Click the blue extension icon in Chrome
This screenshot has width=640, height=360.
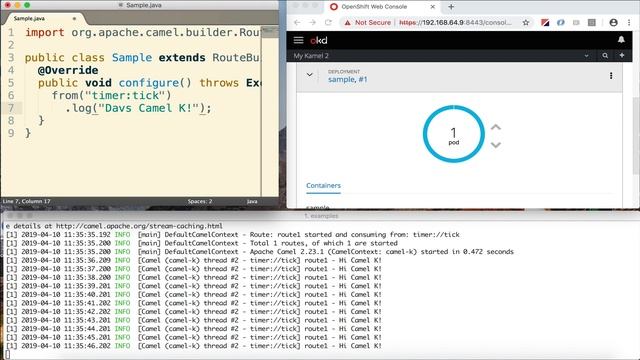pyautogui.click(x=560, y=22)
